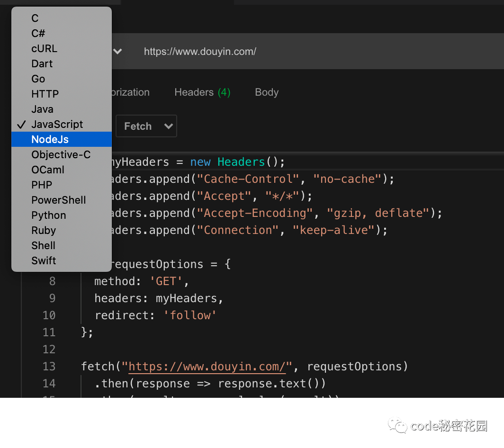Select PowerShell from the language list
This screenshot has height=448, width=504.
pyautogui.click(x=58, y=200)
